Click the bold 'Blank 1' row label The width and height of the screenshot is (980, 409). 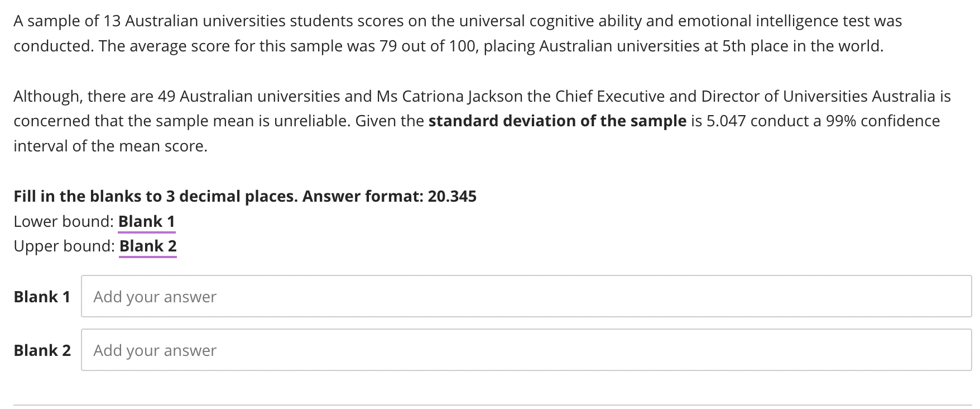point(42,297)
